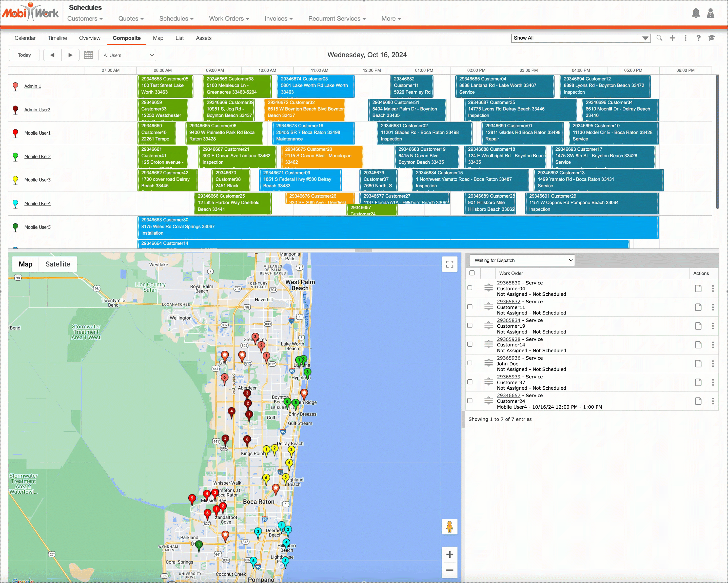
Task: Open the user profile icon
Action: click(711, 13)
